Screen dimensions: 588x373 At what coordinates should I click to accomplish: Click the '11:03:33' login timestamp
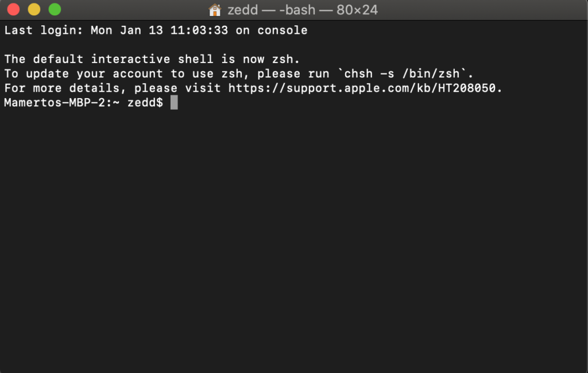click(199, 30)
